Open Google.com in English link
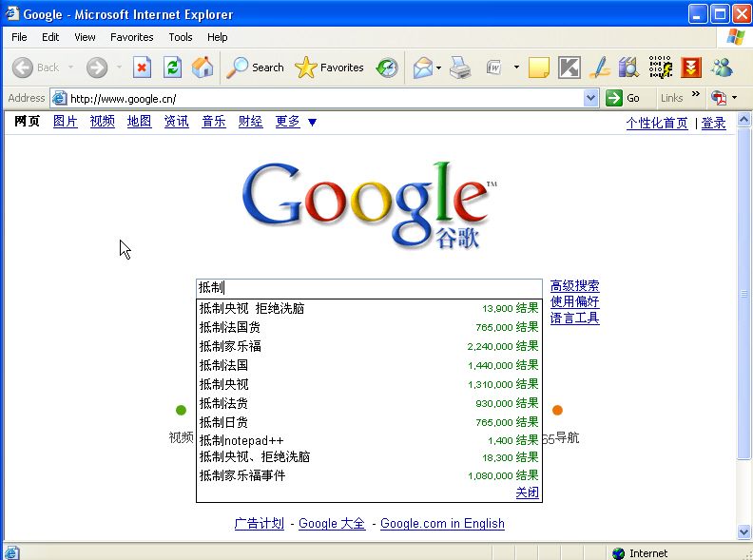Screen dimensions: 753x560 tap(442, 524)
